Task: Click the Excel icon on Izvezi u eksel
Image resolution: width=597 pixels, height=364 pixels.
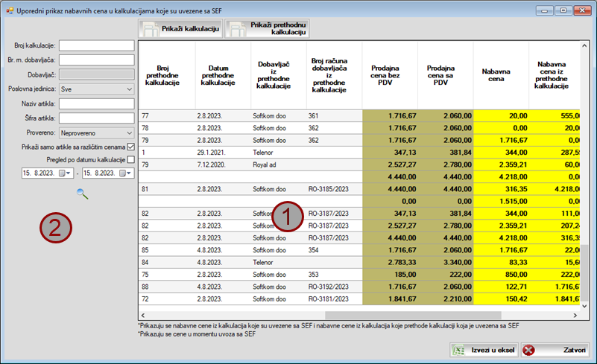Action: (458, 351)
